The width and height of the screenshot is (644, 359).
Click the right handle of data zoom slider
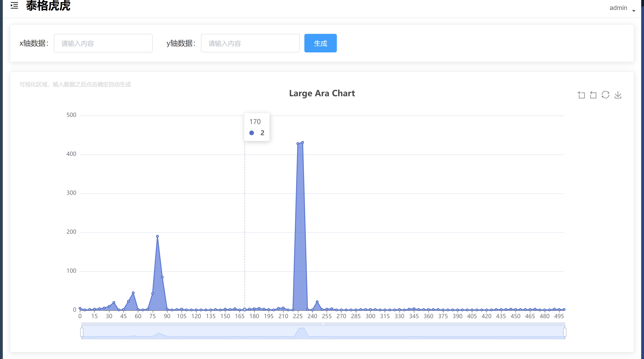click(565, 332)
